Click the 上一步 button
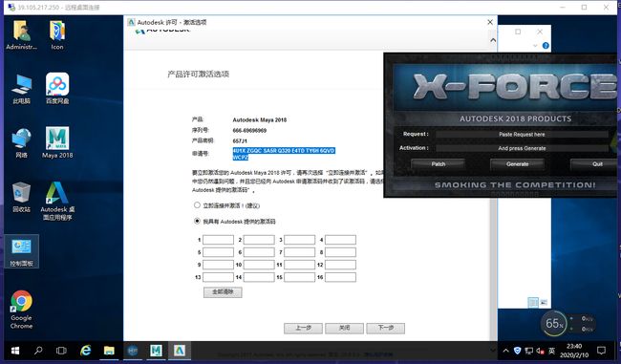The image size is (621, 364). (x=303, y=328)
